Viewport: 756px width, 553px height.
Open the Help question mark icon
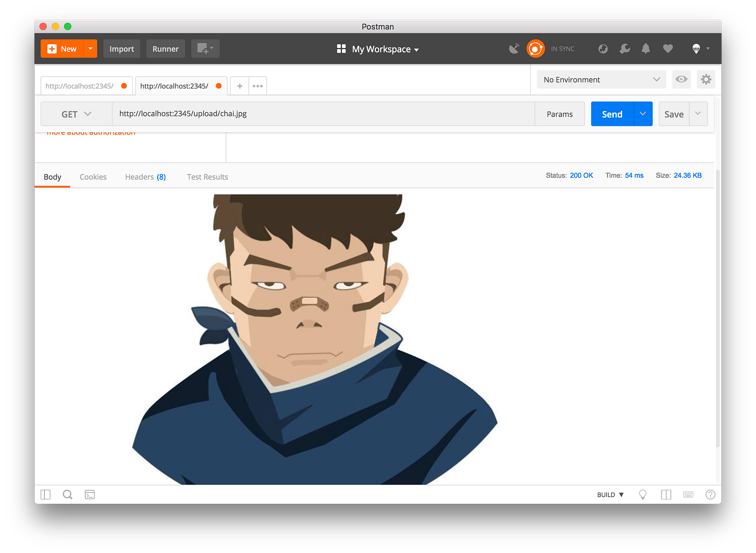tap(710, 494)
